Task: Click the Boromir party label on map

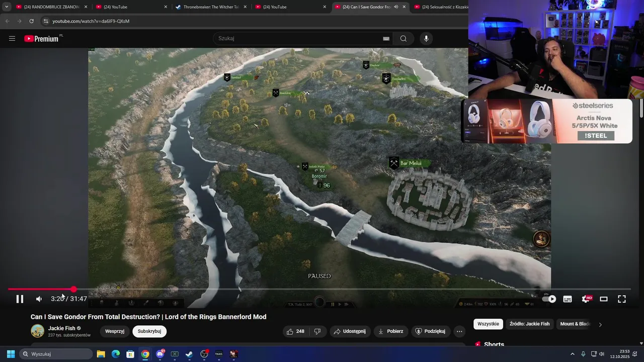Action: [x=319, y=176]
